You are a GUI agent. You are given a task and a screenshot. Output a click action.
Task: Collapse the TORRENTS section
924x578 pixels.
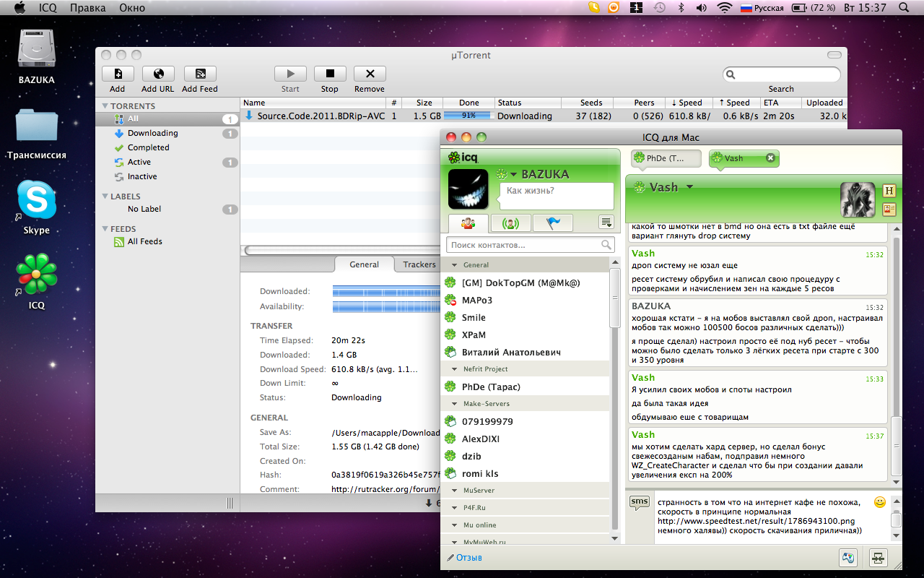[x=104, y=106]
